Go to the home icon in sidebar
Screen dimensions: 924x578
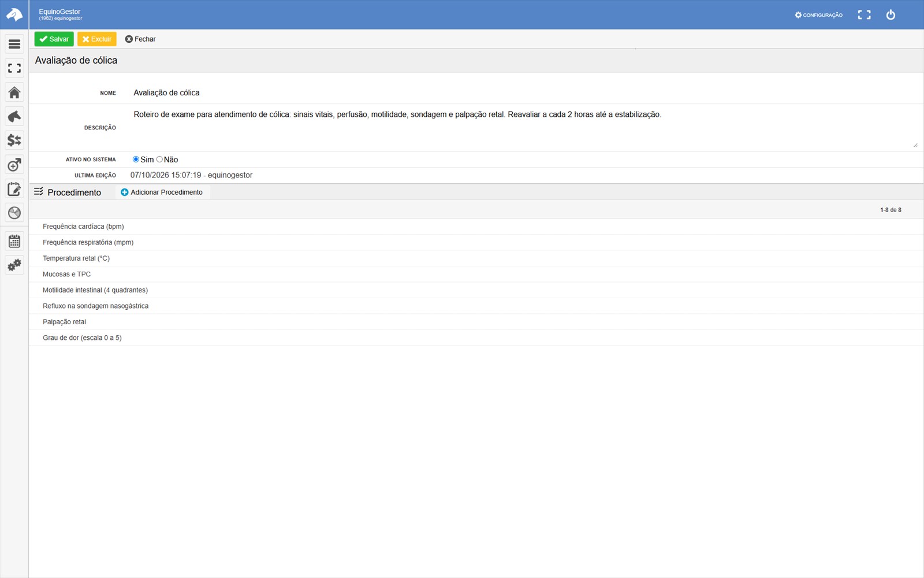pos(14,92)
